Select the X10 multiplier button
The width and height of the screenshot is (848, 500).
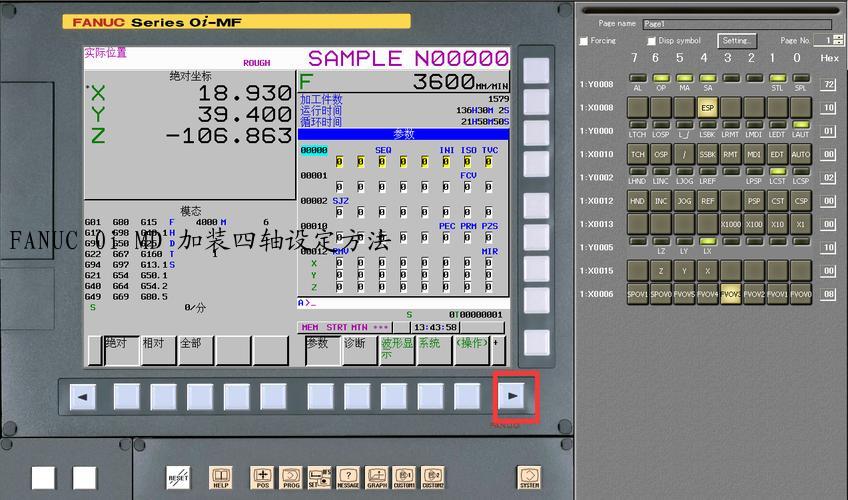pyautogui.click(x=777, y=224)
